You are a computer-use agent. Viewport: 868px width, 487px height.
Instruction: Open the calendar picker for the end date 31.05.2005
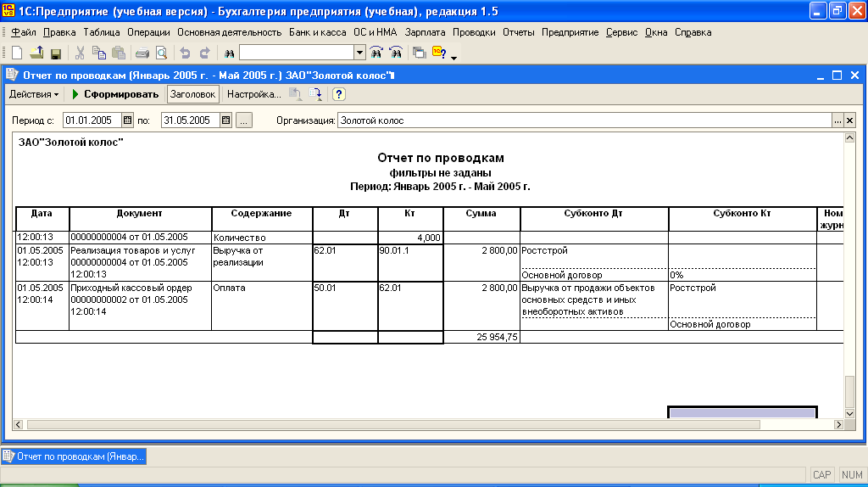click(225, 120)
